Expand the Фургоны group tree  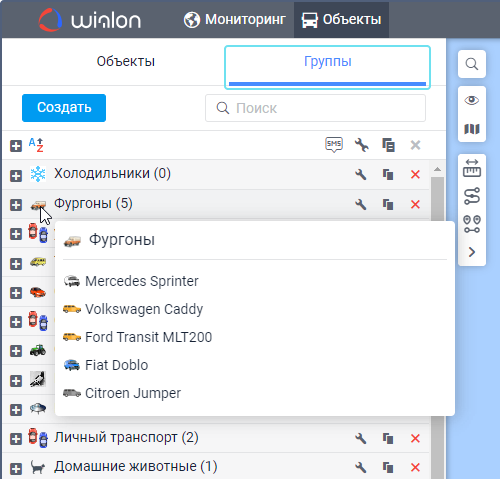[16, 205]
